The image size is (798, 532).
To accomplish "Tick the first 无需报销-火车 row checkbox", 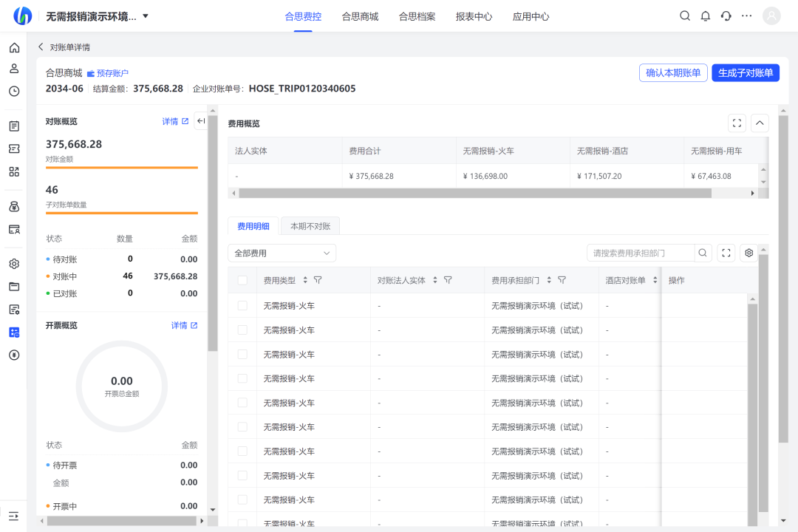I will [242, 305].
